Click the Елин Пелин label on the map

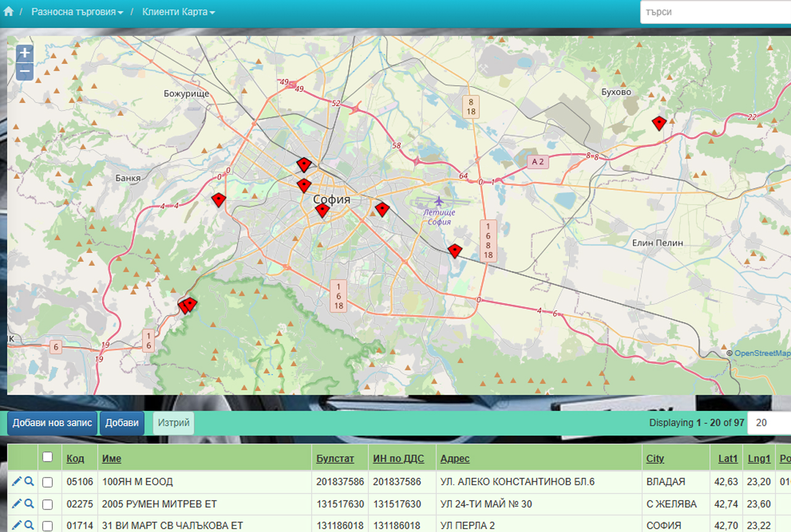pos(658,243)
